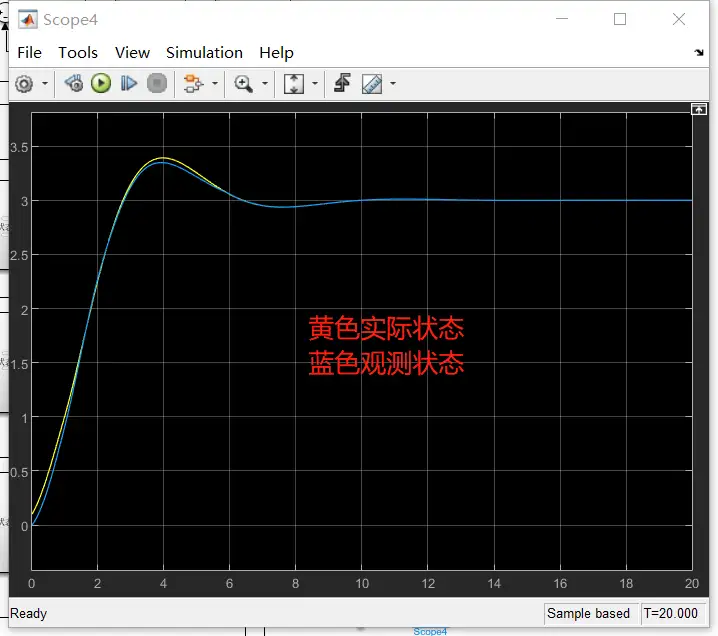Click the Sample based status label
Viewport: 718px width, 636px height.
pos(588,613)
